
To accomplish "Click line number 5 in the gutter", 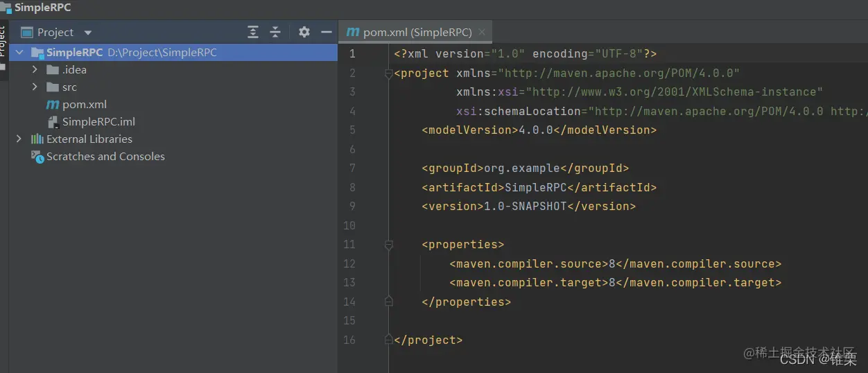I will 352,130.
